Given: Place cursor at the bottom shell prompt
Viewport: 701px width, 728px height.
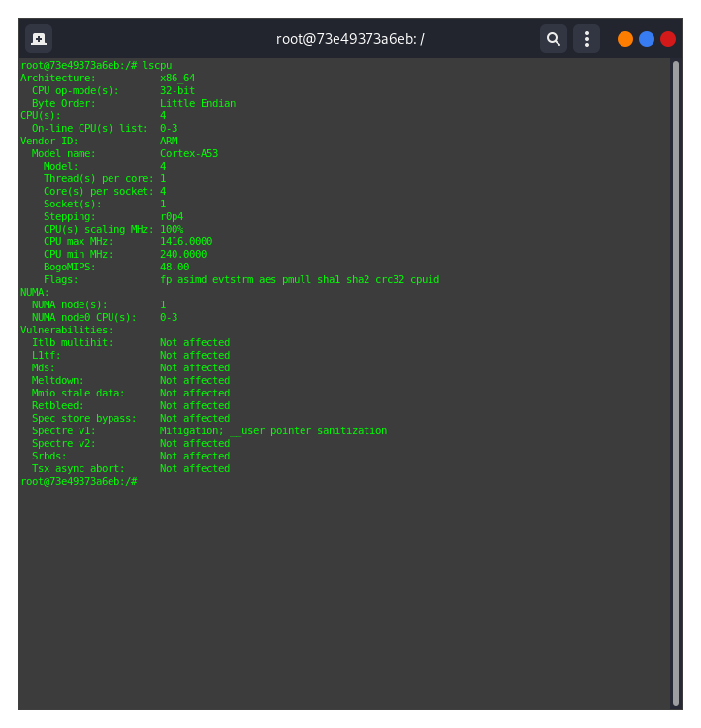Looking at the screenshot, I should click(x=143, y=481).
